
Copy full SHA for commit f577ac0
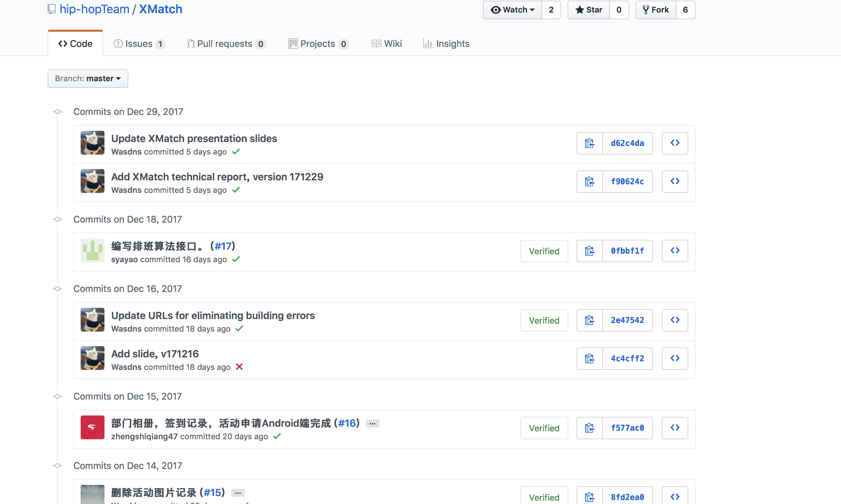pos(589,428)
